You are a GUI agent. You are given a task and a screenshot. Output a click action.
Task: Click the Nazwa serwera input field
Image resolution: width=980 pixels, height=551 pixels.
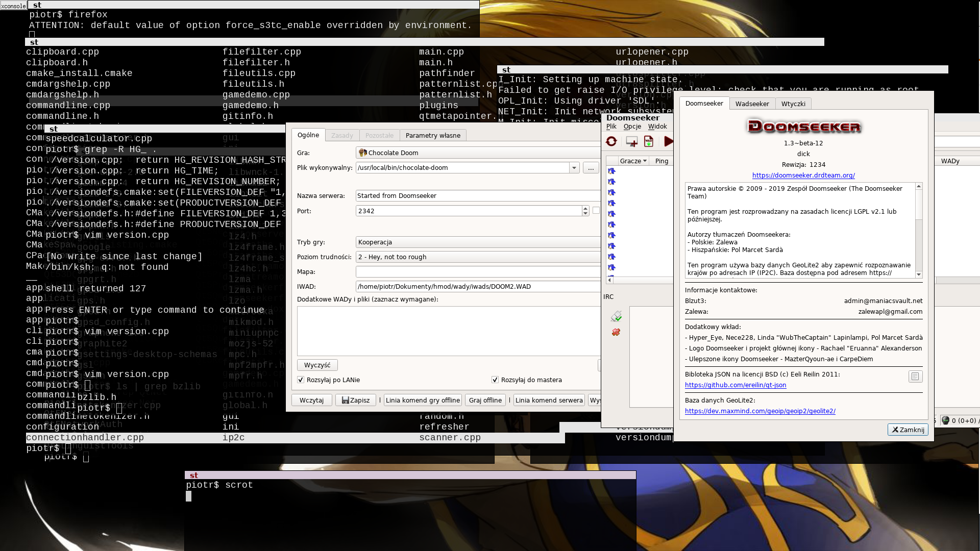coord(478,196)
